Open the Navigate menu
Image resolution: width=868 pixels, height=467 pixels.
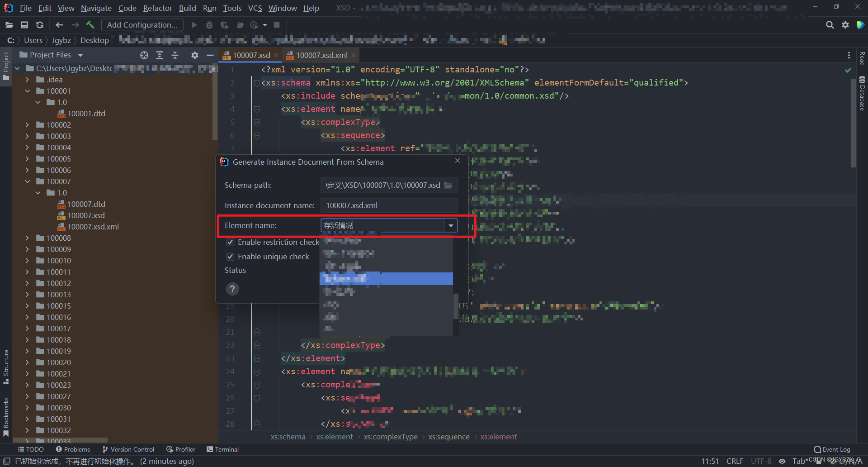click(x=96, y=8)
